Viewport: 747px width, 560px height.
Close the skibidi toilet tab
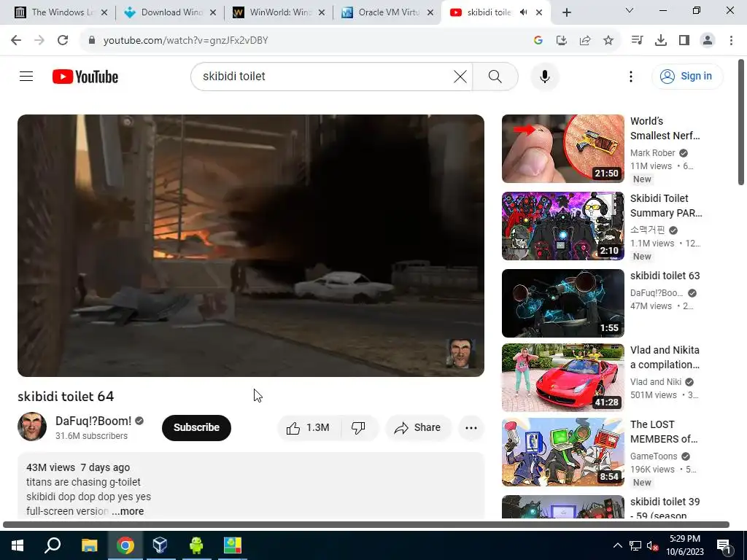[x=539, y=12]
